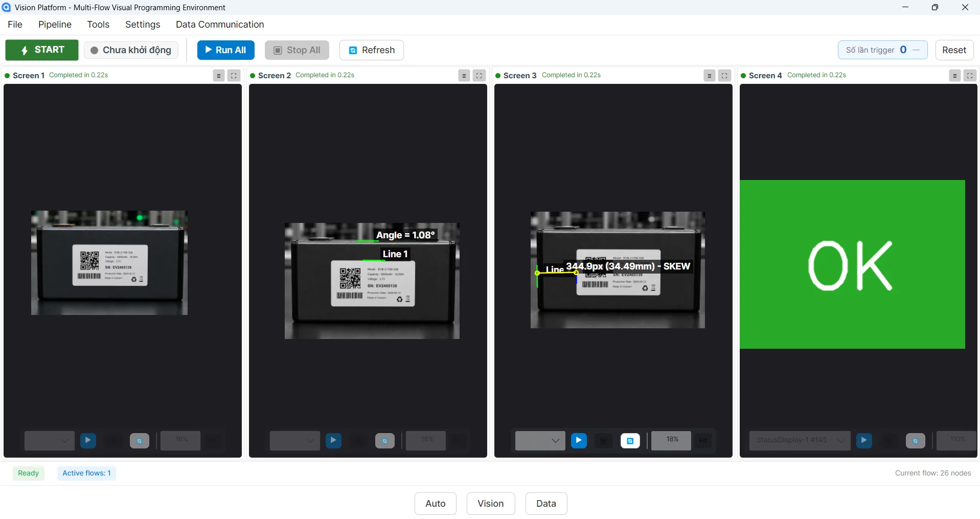Image resolution: width=980 pixels, height=519 pixels.
Task: Open the Screen 3 node selector dropdown
Action: pos(540,440)
